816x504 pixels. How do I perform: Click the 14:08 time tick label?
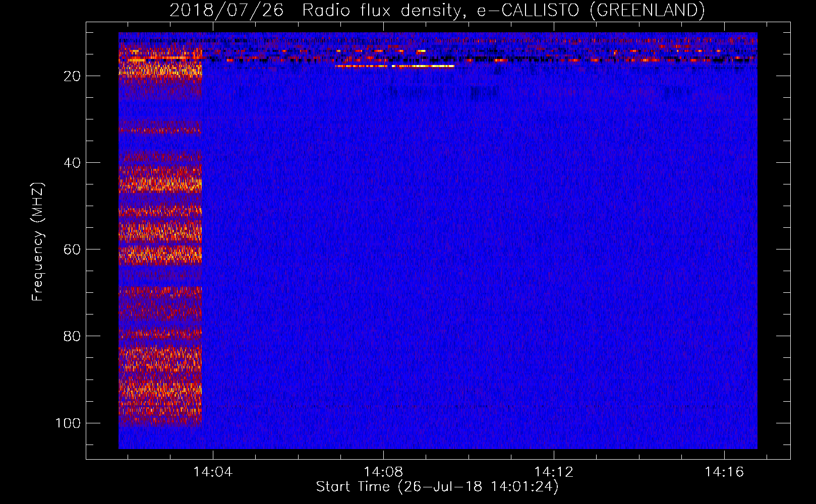tap(383, 472)
